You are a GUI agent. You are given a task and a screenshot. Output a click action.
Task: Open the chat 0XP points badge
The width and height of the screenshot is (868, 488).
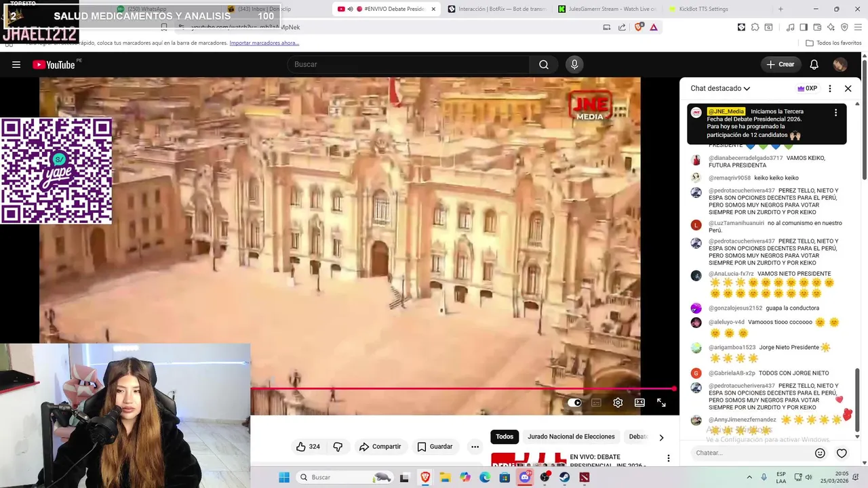coord(807,88)
